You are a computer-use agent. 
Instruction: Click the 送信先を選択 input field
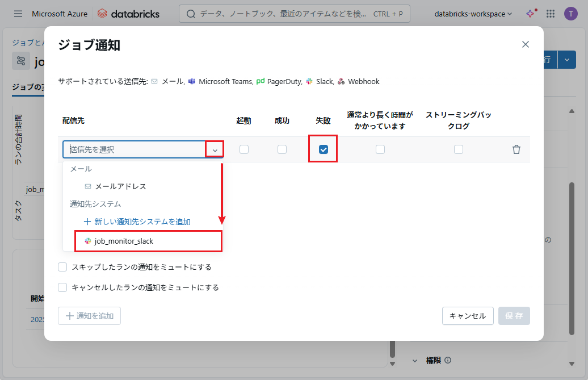tap(135, 149)
